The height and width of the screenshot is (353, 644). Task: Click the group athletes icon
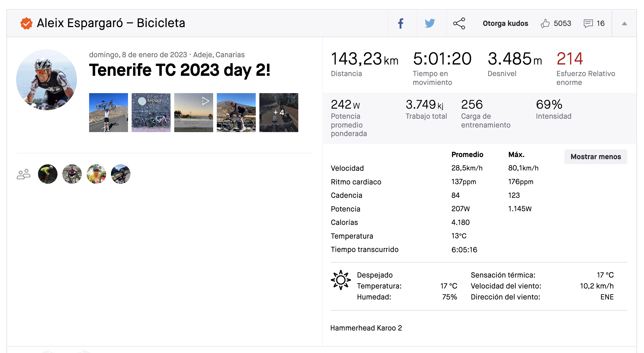(x=23, y=174)
